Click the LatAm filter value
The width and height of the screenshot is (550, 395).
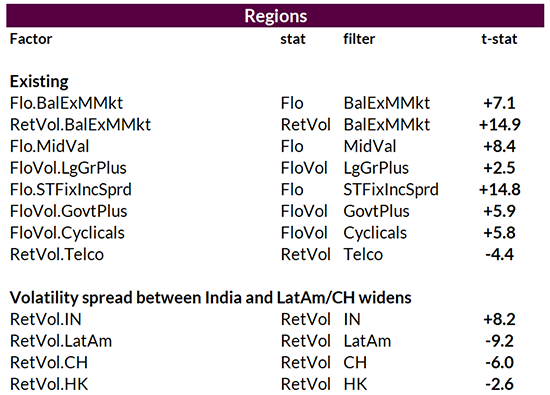[367, 341]
